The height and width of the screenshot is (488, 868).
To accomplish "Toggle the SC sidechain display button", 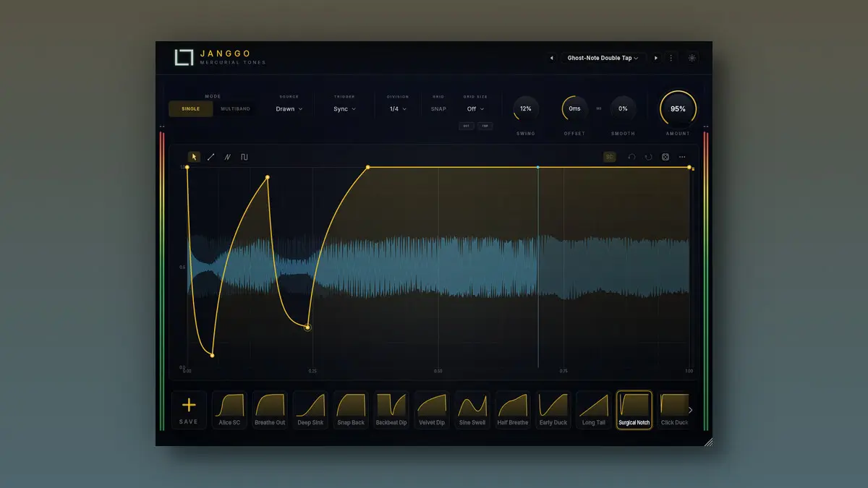I will coord(610,157).
